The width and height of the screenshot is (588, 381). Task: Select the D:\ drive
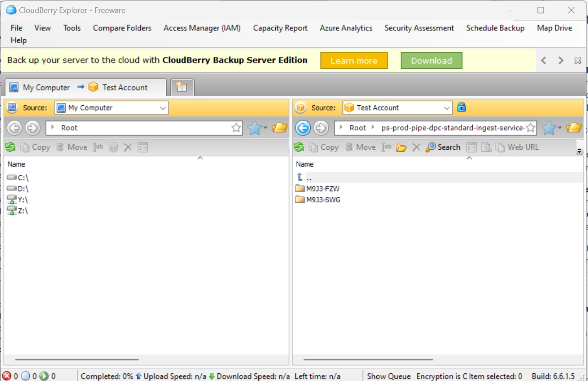tap(18, 189)
